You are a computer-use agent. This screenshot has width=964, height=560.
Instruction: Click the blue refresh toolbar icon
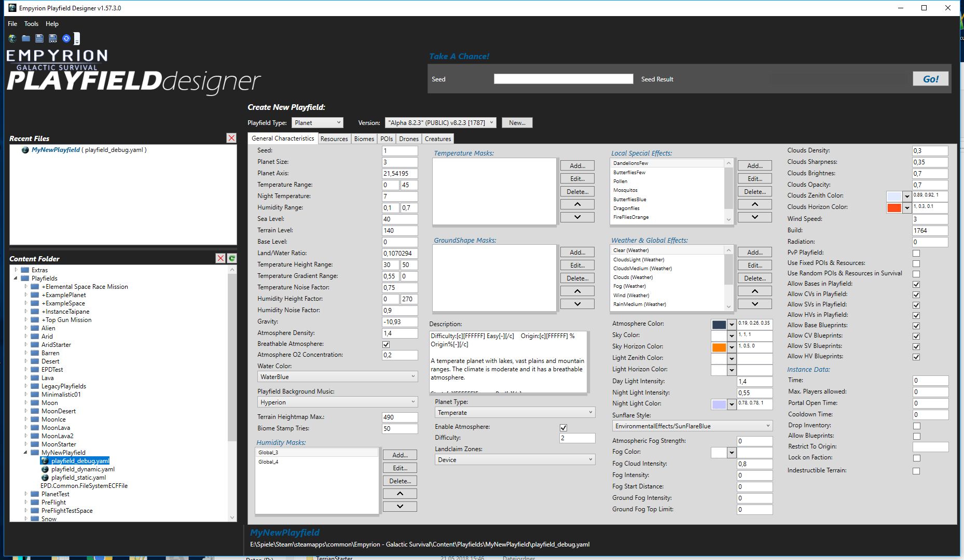66,38
